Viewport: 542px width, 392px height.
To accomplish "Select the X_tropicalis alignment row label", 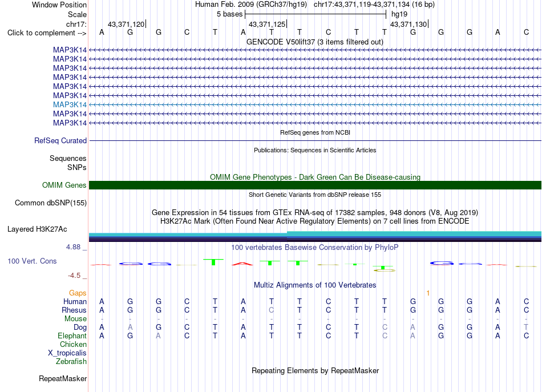I will pos(67,353).
